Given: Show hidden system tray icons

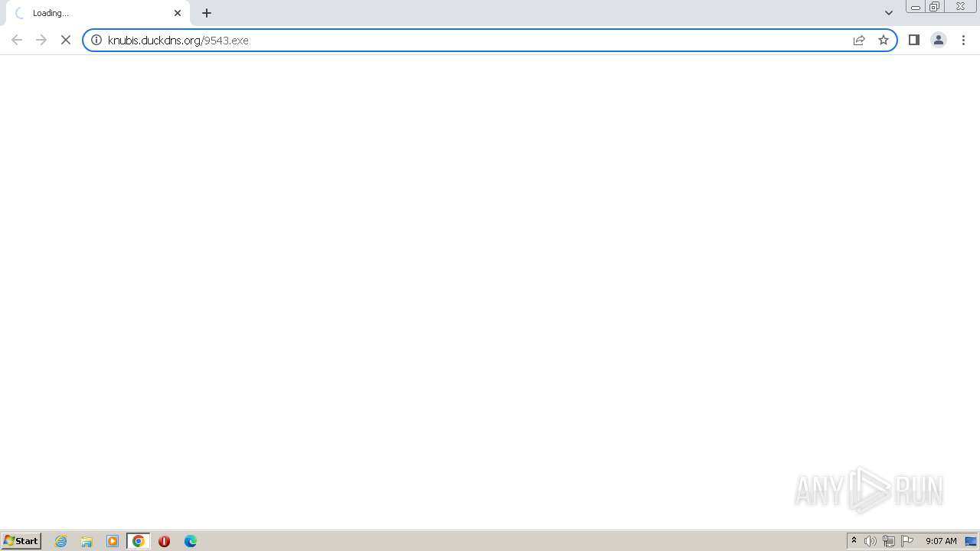Looking at the screenshot, I should pyautogui.click(x=854, y=541).
